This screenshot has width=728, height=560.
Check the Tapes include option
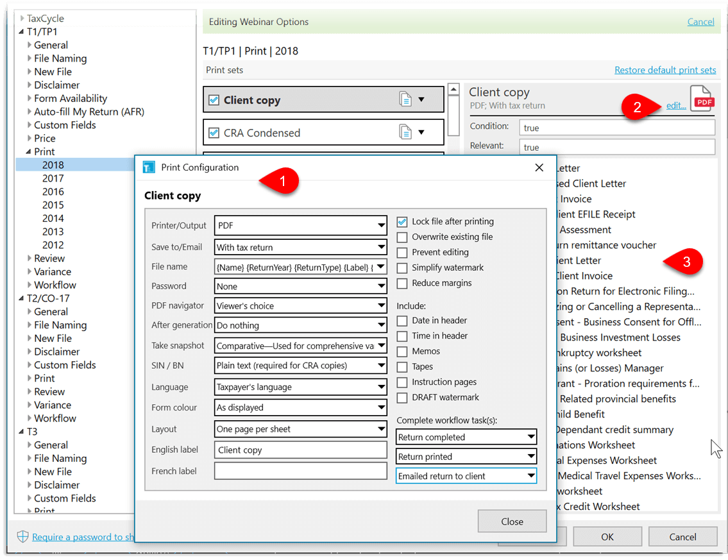coord(402,367)
